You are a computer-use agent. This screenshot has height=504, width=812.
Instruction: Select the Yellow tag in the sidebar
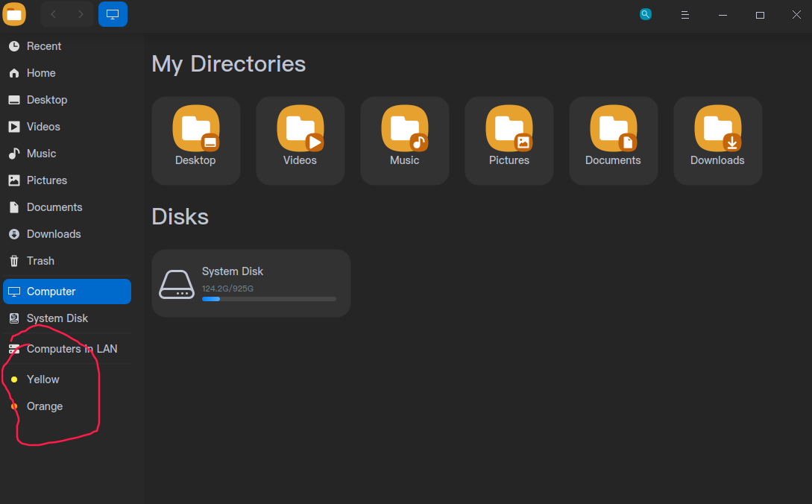43,379
